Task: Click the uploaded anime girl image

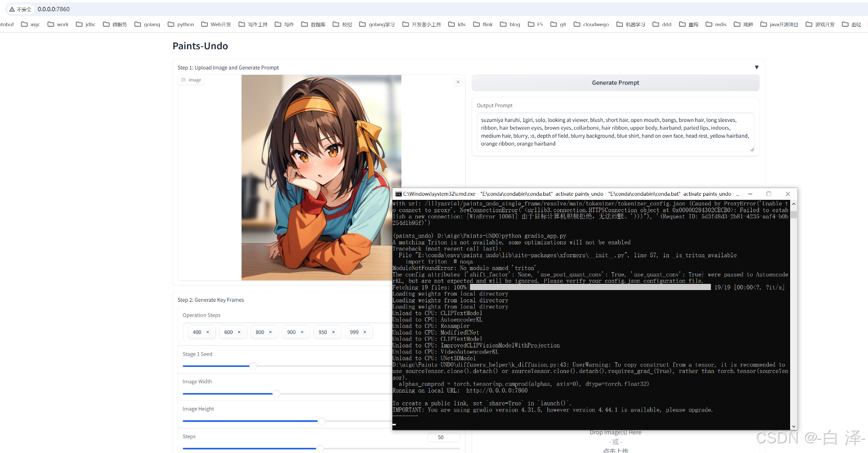Action: click(x=321, y=177)
